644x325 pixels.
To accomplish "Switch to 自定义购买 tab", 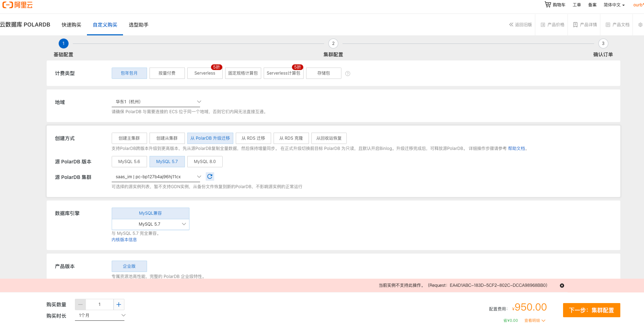I will 105,25.
